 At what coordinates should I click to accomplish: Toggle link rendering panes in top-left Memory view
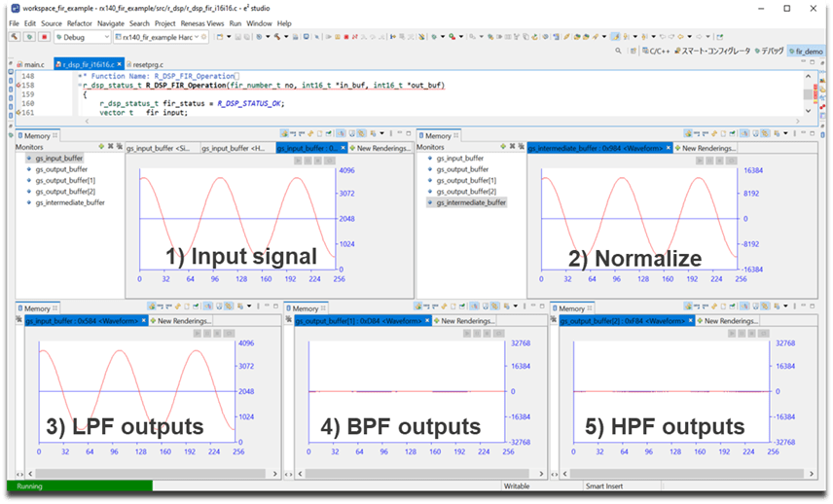click(352, 134)
